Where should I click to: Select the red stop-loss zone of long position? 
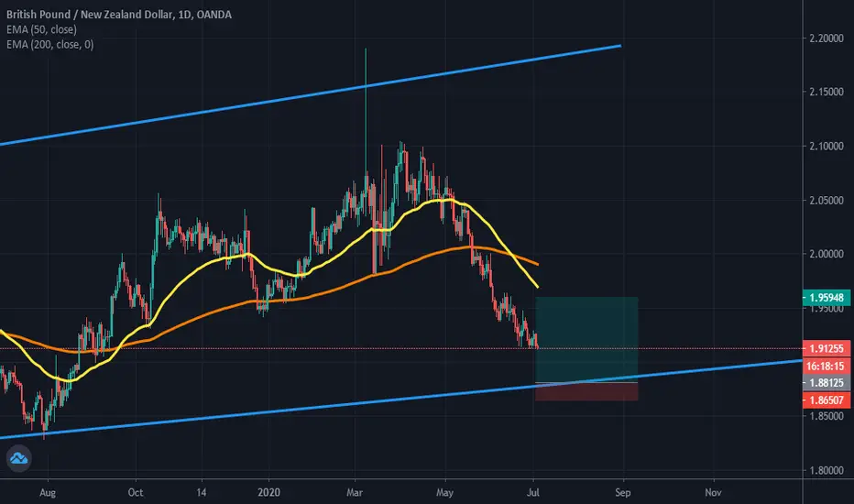586,392
